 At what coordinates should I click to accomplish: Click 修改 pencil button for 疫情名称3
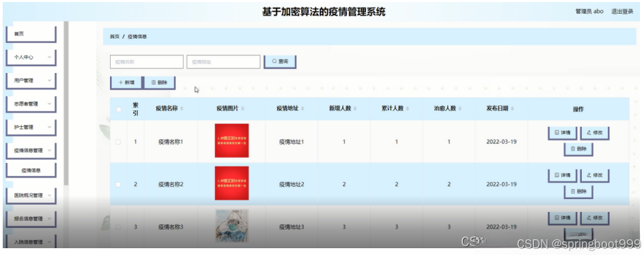click(x=594, y=218)
